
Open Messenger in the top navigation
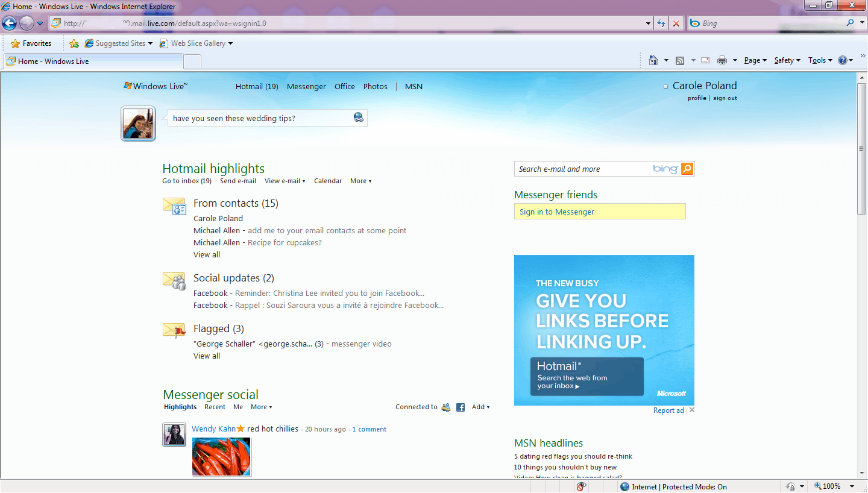(306, 87)
